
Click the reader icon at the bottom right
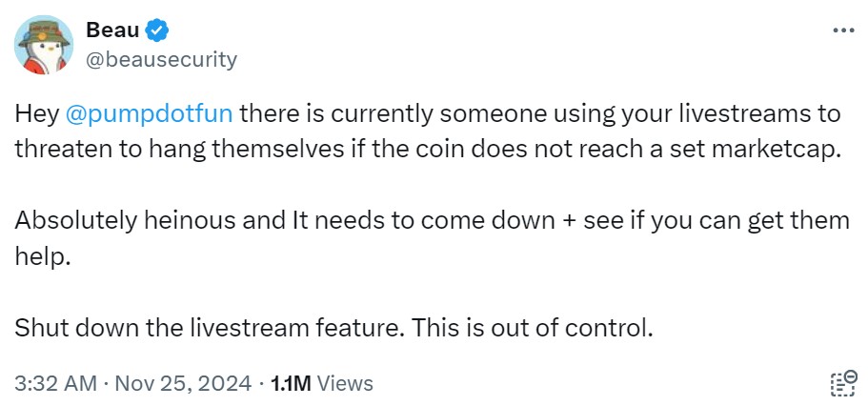pyautogui.click(x=843, y=383)
